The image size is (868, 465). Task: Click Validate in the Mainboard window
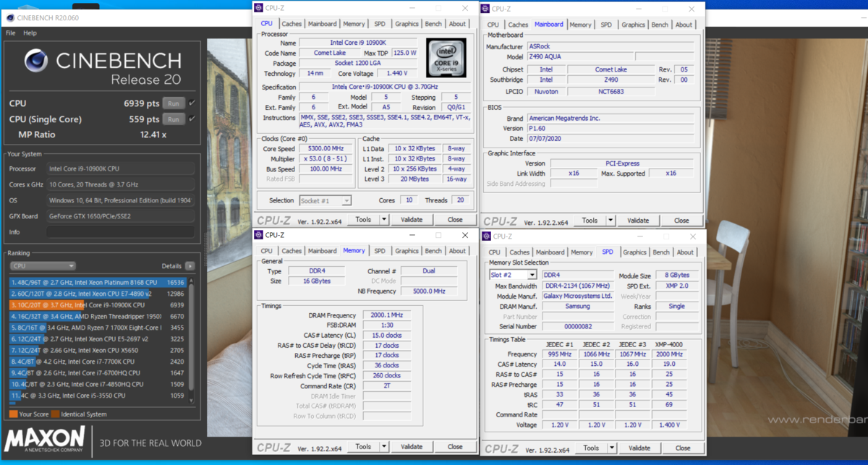pos(638,221)
